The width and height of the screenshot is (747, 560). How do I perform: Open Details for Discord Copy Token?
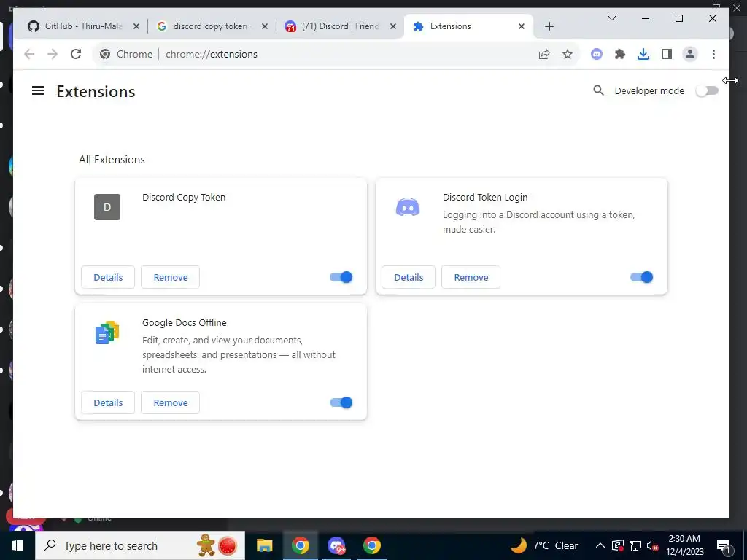tap(108, 277)
